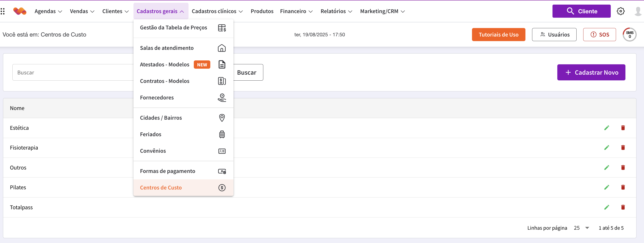Click the SMS counter badge

click(629, 34)
